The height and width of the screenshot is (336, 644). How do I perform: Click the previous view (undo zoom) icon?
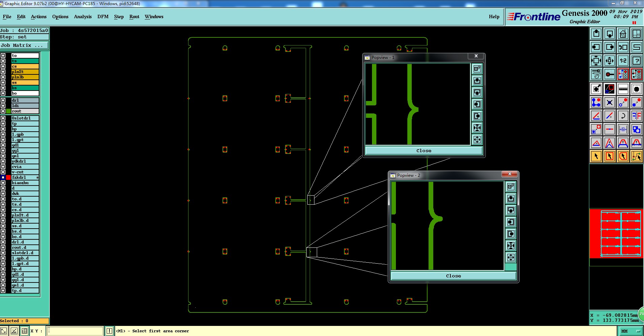(x=623, y=47)
